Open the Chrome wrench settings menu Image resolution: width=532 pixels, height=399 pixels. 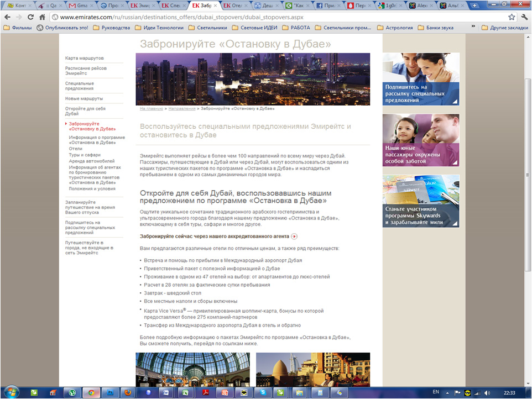click(x=524, y=17)
